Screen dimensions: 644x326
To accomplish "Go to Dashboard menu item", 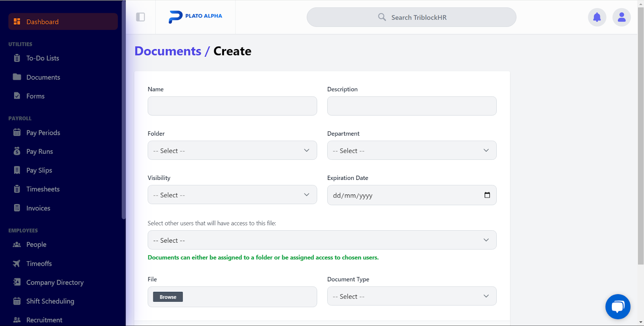I will pyautogui.click(x=63, y=21).
